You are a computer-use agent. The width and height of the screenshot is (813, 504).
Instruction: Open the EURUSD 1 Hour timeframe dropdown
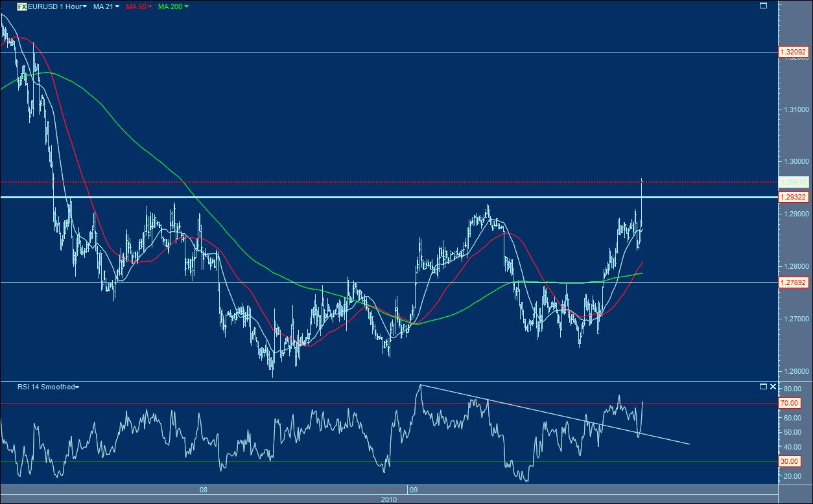coord(84,5)
